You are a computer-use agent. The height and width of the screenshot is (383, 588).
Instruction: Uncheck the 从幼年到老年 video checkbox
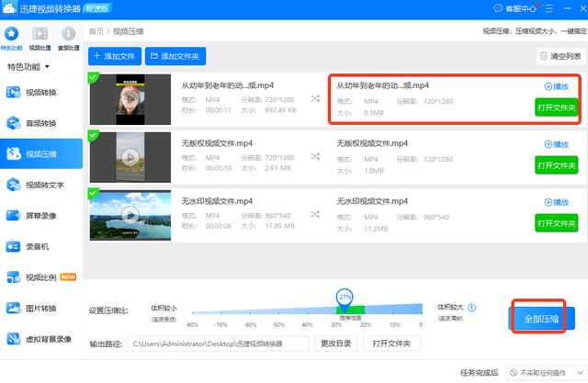93,77
